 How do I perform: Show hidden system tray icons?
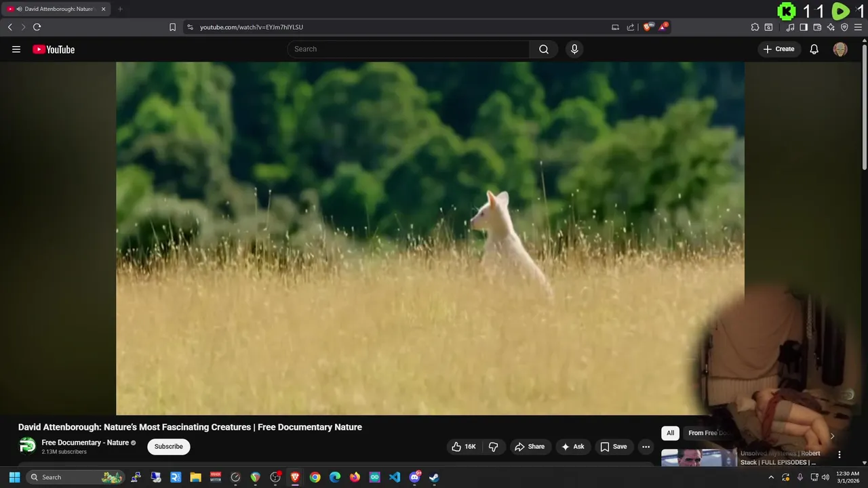coord(771,477)
